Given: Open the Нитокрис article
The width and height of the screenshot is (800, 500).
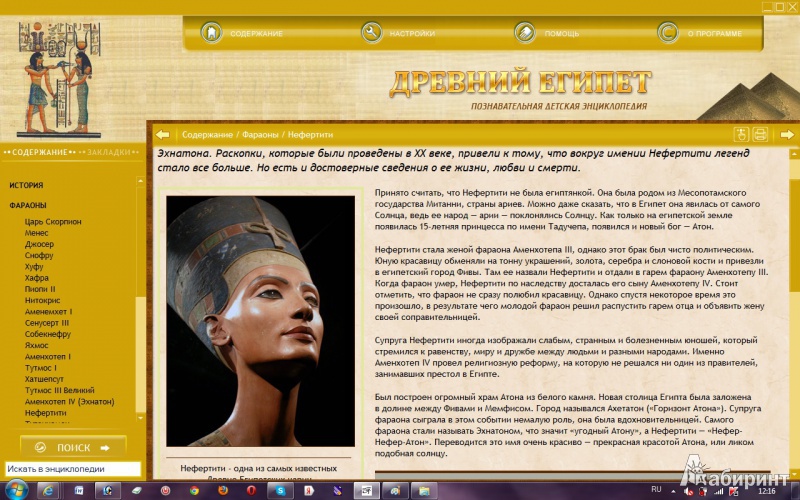Looking at the screenshot, I should click(x=42, y=301).
